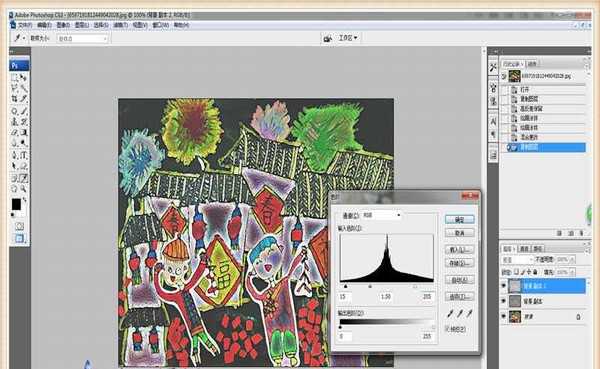Toggle lock position

(529, 272)
